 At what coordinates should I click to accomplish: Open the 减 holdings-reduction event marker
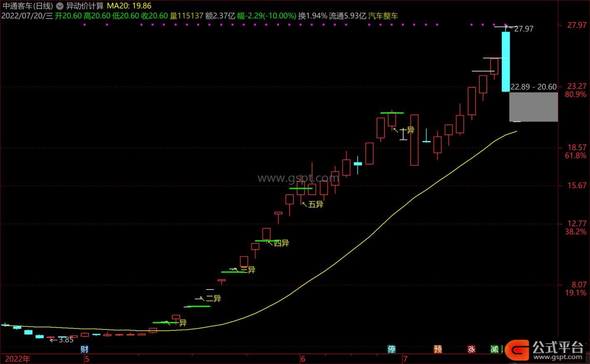point(494,349)
